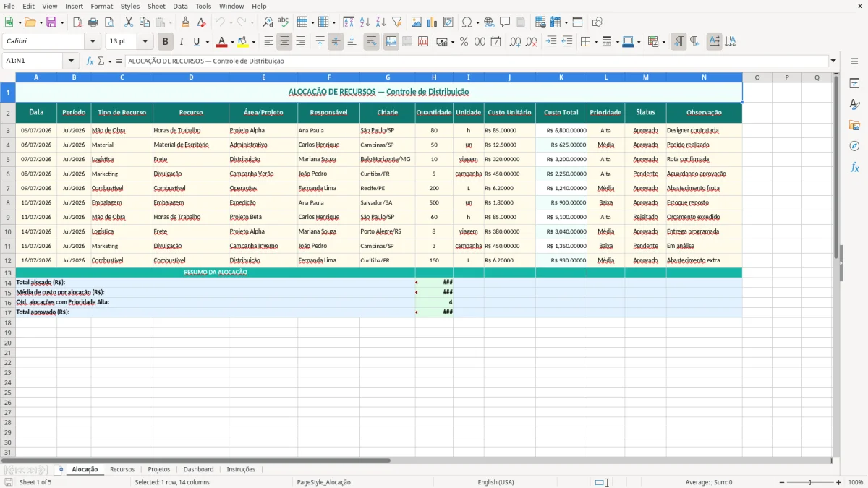Expand the Name Box dropdown
Viewport: 868px width, 488px height.
71,61
